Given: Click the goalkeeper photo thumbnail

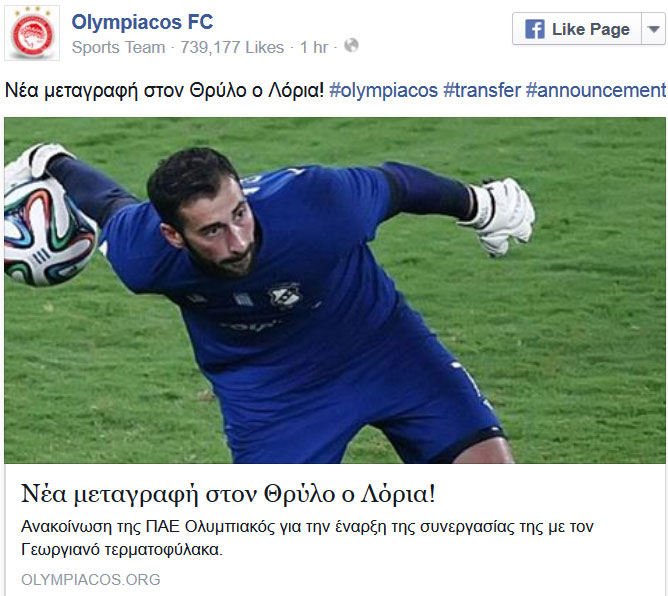Looking at the screenshot, I should point(335,290).
